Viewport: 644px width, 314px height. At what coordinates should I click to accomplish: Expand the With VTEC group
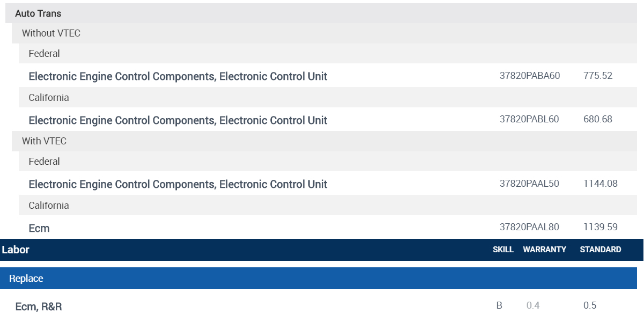coord(44,141)
